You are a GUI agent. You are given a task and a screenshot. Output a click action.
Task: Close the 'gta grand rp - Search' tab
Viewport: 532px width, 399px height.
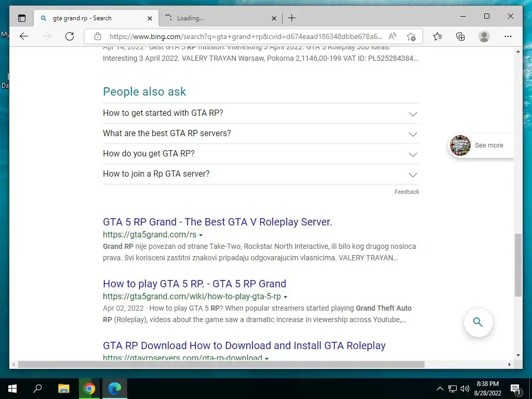click(x=150, y=18)
